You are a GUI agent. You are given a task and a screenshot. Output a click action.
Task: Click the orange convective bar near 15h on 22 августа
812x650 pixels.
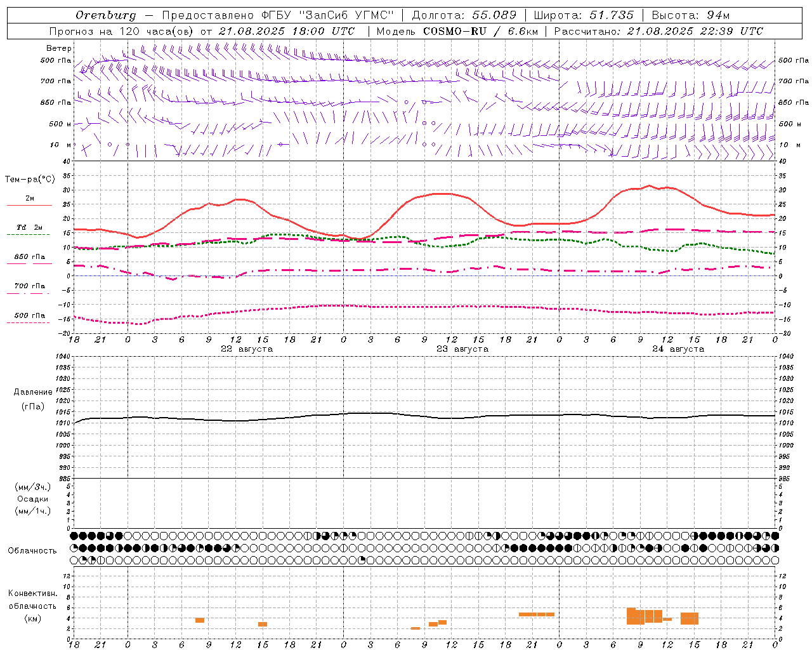pos(263,624)
